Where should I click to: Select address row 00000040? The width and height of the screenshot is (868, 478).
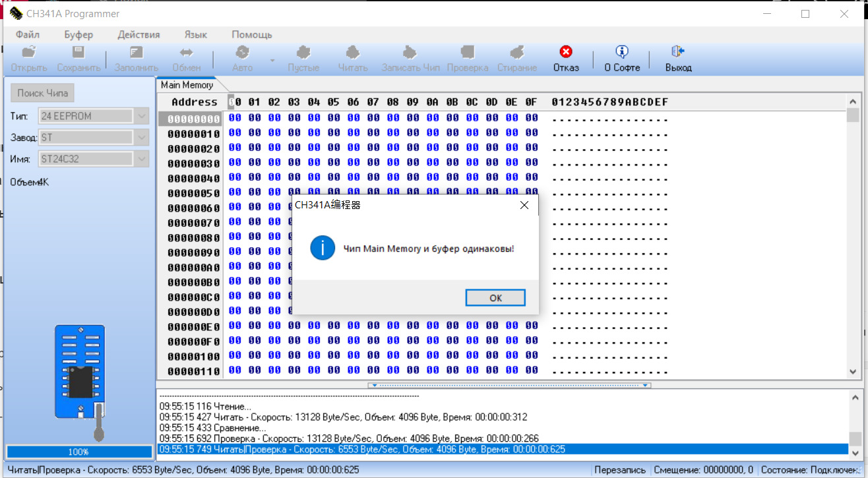tap(194, 179)
